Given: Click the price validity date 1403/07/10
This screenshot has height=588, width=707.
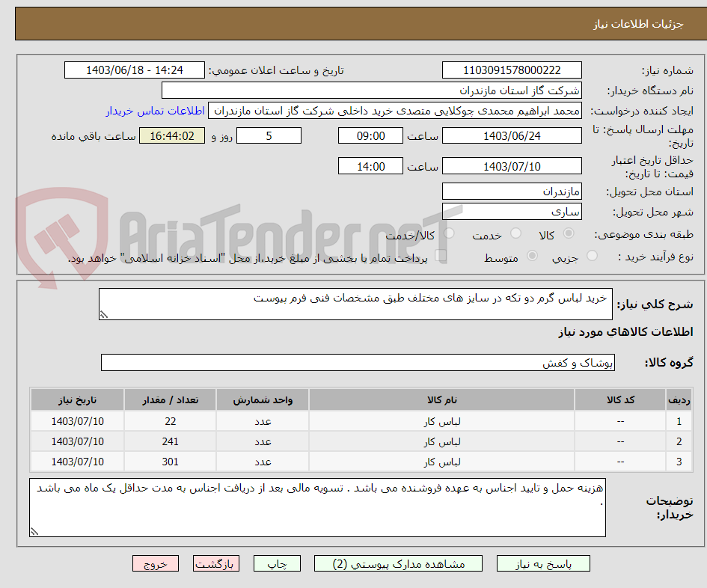Looking at the screenshot, I should (x=512, y=166).
